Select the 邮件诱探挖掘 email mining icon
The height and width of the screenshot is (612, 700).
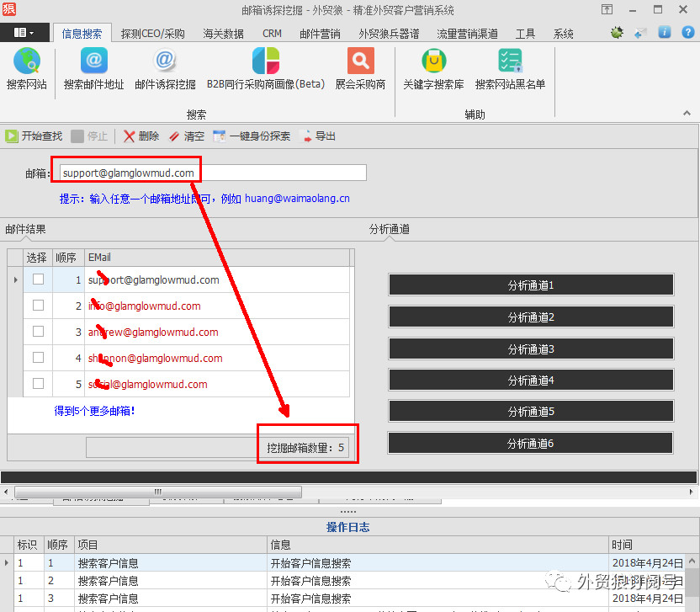tap(165, 69)
